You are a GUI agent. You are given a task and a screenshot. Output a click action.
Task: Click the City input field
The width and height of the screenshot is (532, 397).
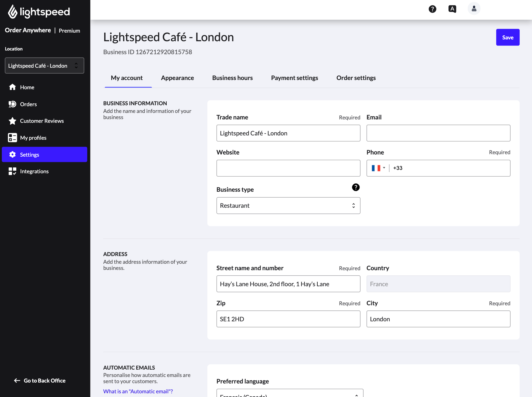[439, 319]
